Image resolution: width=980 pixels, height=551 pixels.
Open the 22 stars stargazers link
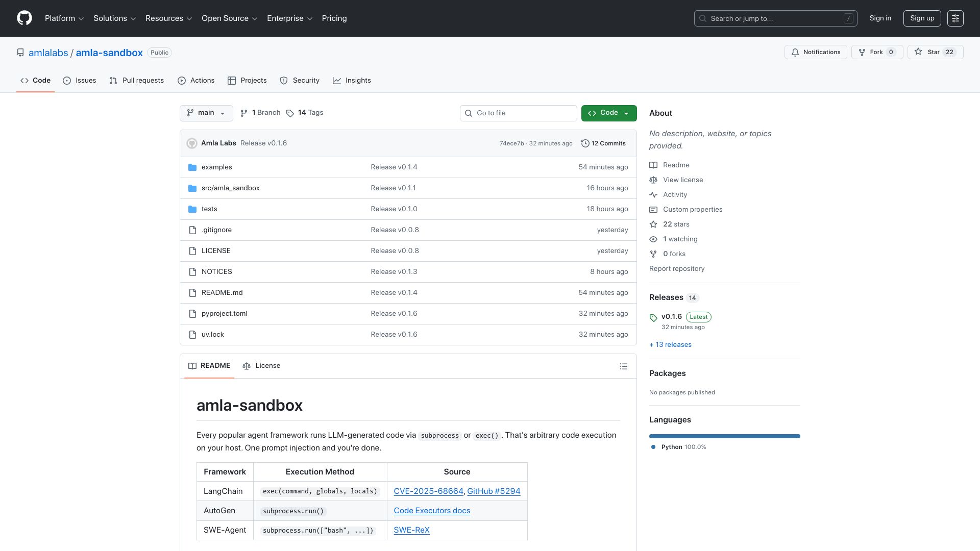pyautogui.click(x=676, y=224)
